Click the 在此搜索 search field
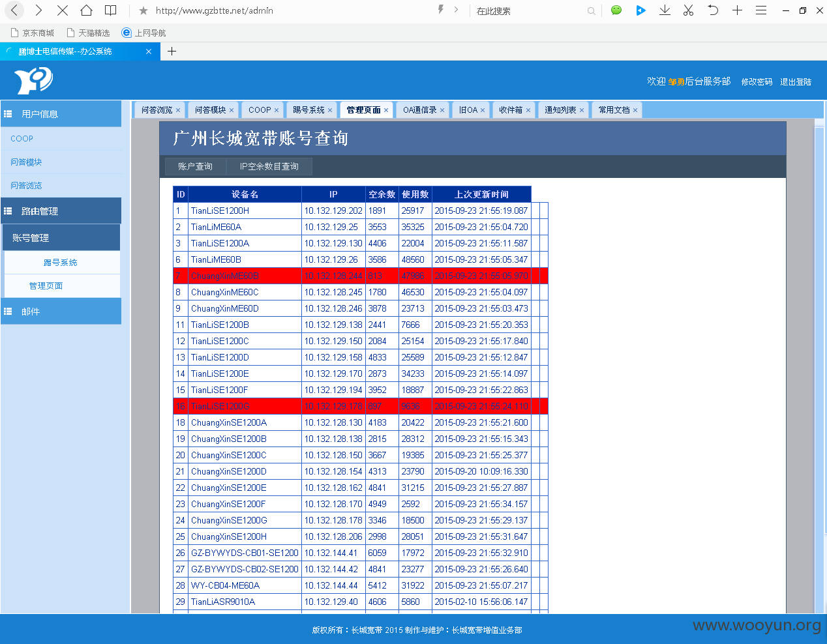 (528, 11)
